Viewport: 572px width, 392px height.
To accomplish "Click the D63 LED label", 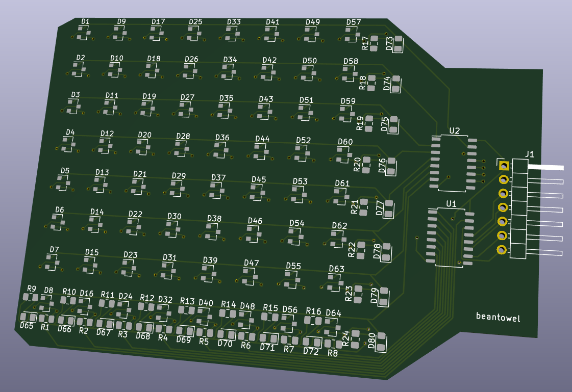I will [336, 269].
